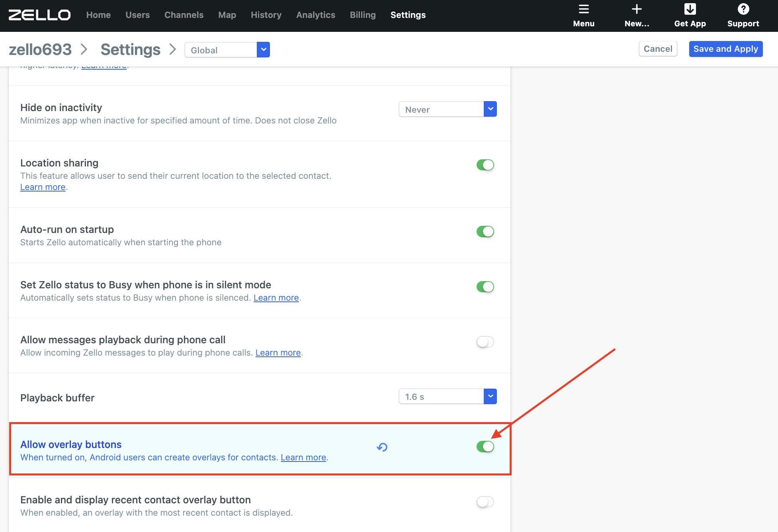Open the Billing page
The image size is (778, 532).
[x=363, y=15]
